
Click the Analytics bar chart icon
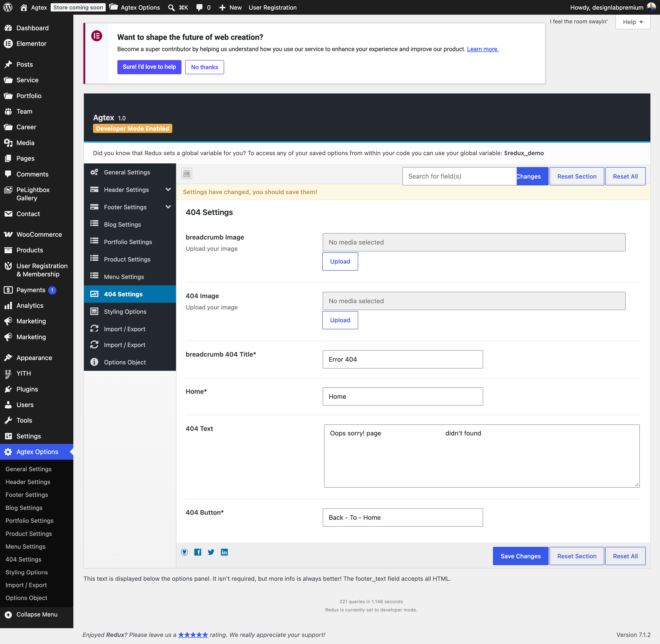[x=8, y=305]
